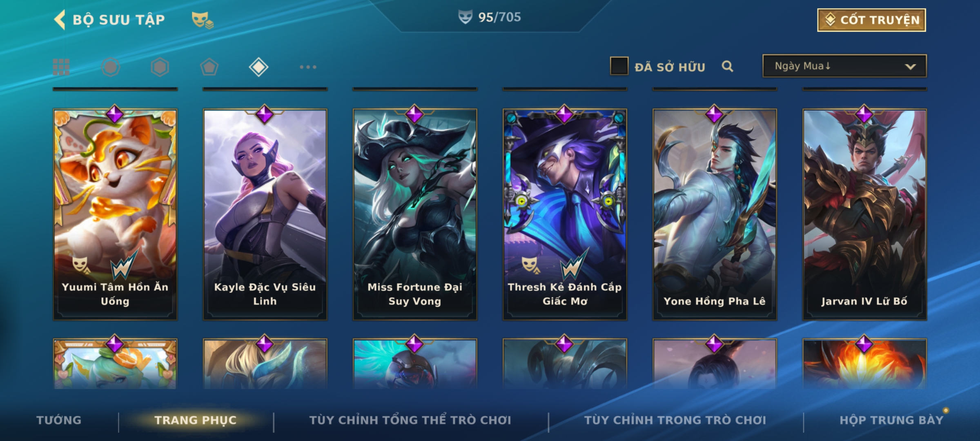The image size is (980, 441).
Task: Open the three-dots more filters icon
Action: click(x=308, y=67)
